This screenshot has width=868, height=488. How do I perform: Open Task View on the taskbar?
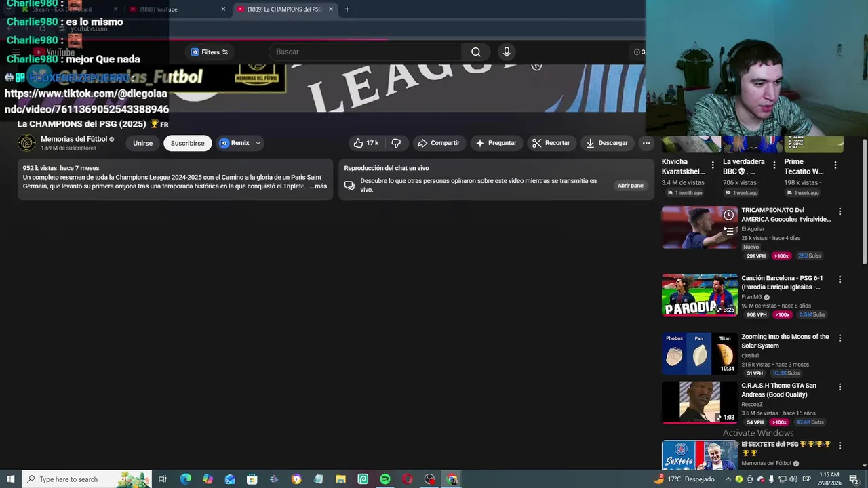click(x=163, y=479)
